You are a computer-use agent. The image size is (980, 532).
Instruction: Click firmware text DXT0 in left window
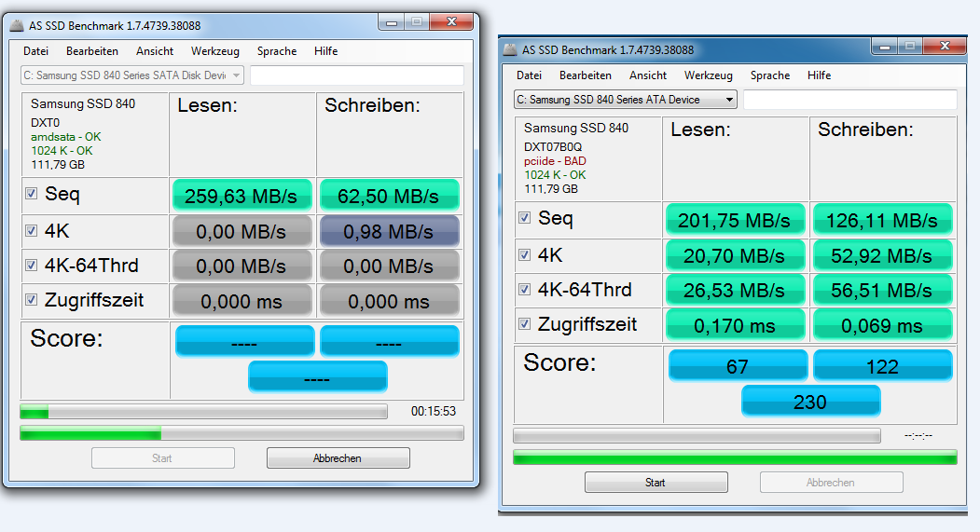[45, 123]
